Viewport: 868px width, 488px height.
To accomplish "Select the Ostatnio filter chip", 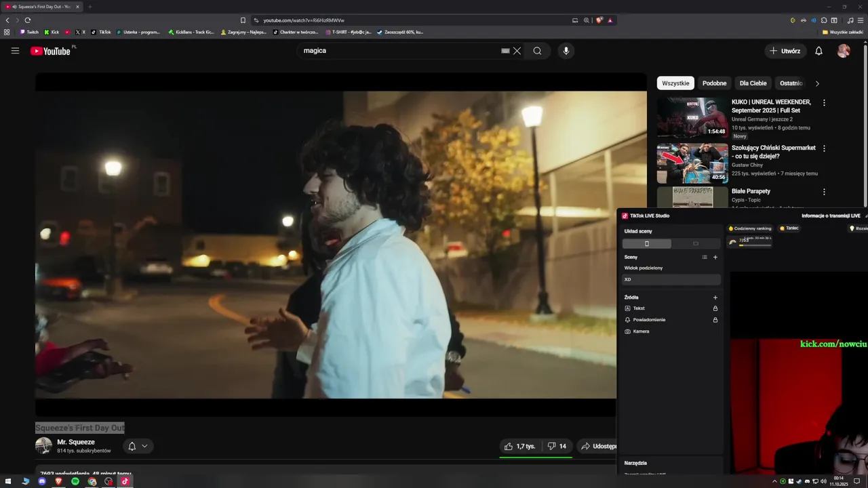I will tap(791, 83).
